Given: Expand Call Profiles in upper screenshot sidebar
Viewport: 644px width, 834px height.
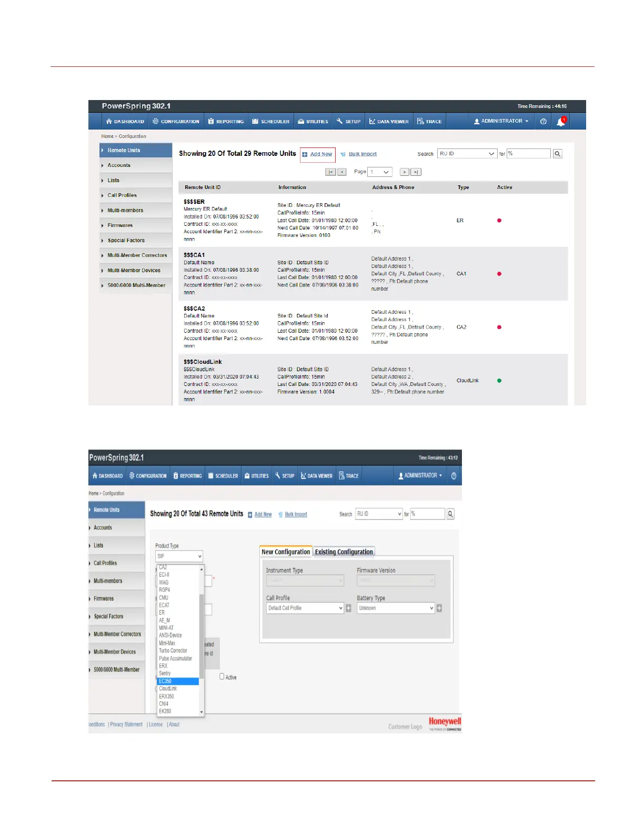Looking at the screenshot, I should 136,195.
